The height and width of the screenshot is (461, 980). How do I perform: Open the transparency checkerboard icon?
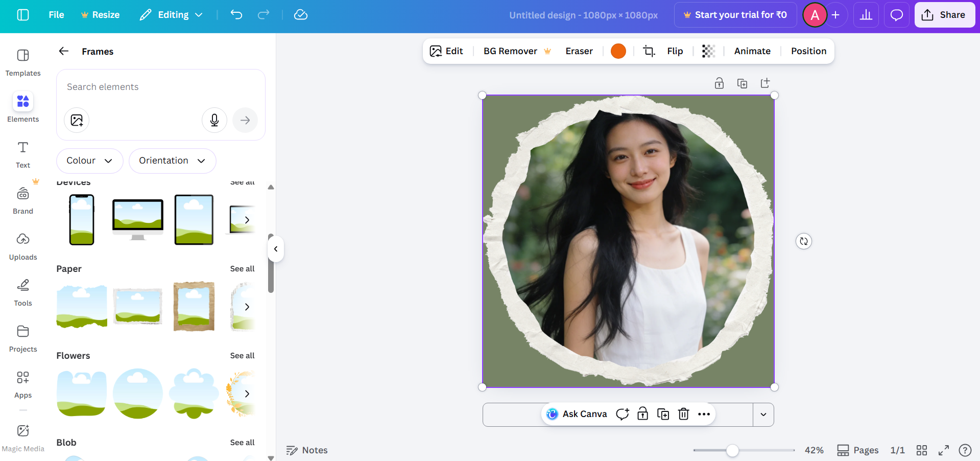708,51
